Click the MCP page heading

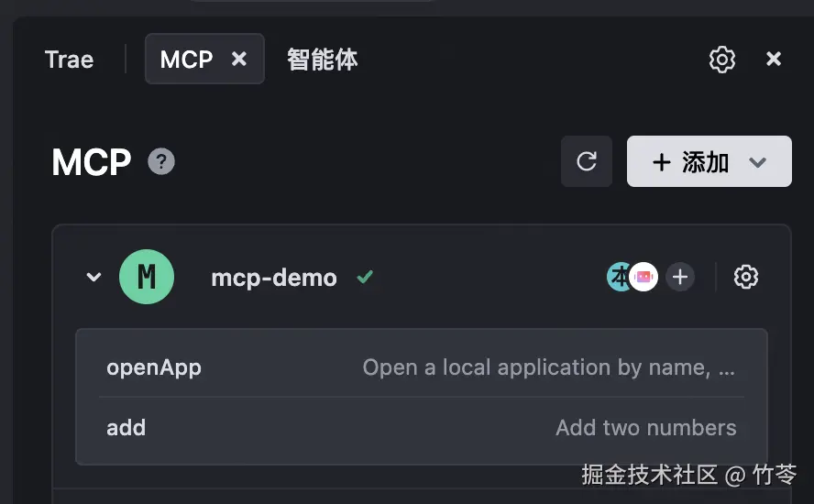pyautogui.click(x=92, y=162)
